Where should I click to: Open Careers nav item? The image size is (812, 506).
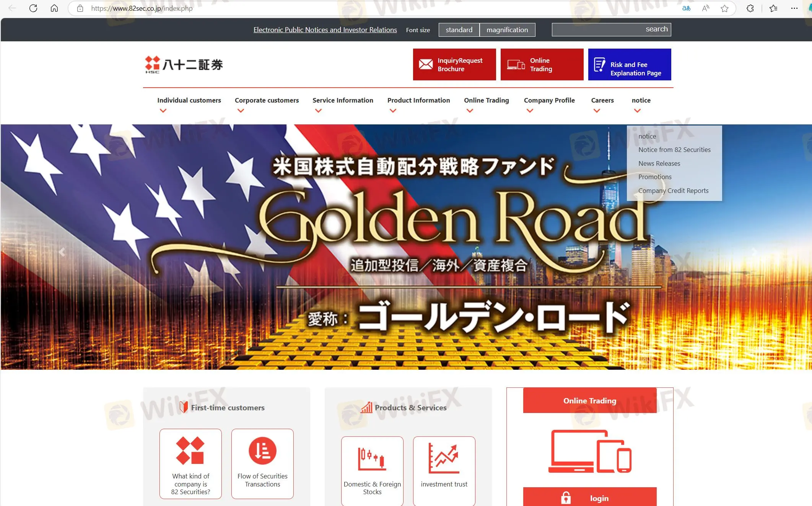click(x=602, y=100)
